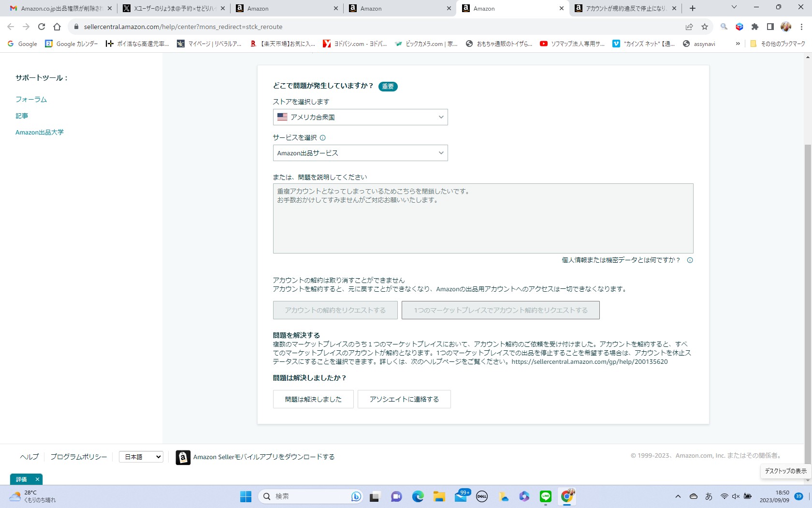Show info for service selection
The width and height of the screenshot is (812, 508).
[323, 138]
